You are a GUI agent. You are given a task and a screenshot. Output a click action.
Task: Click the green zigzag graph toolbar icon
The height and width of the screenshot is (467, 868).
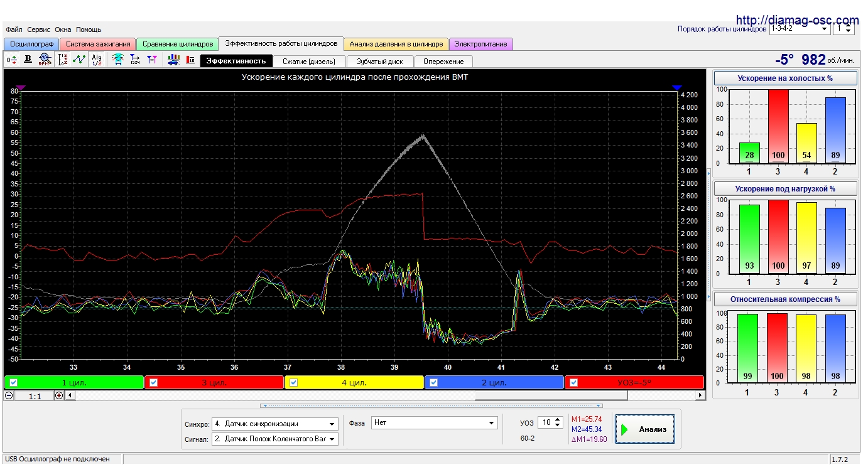79,60
